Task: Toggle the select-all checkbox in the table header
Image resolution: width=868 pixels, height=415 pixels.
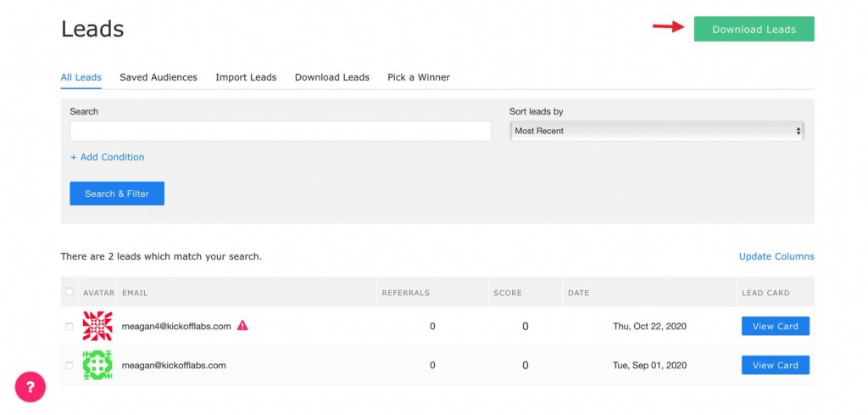Action: coord(69,291)
